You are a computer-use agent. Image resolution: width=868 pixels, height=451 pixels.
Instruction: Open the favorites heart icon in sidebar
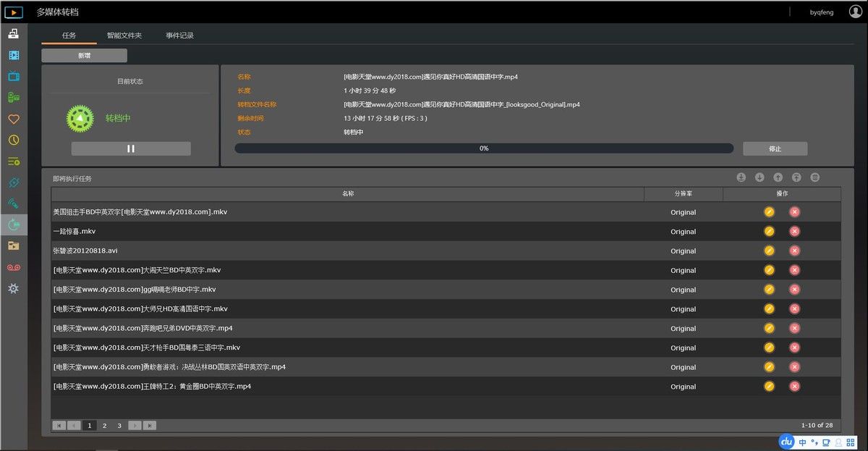pos(13,119)
